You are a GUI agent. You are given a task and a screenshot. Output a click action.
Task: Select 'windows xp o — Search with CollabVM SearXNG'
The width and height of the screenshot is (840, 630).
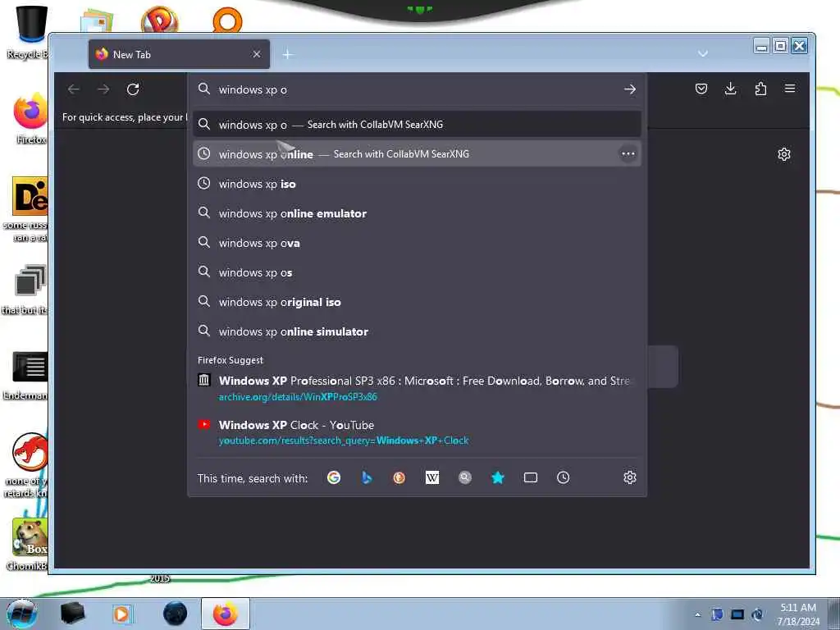click(417, 125)
